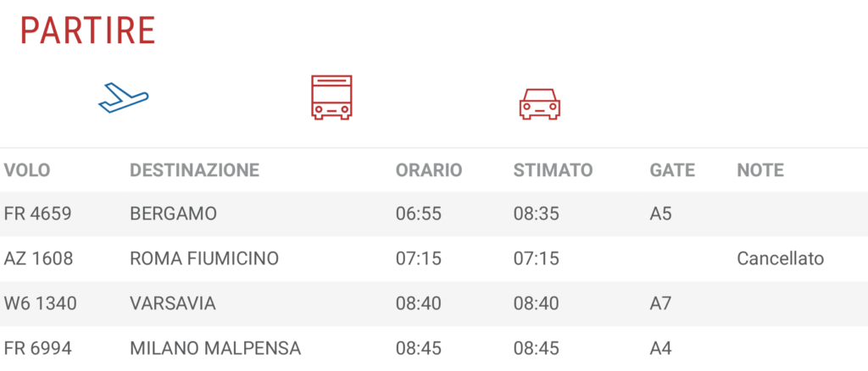Click ROMA FIUMICINO destination
Screen dimensions: 868x371
click(x=204, y=258)
